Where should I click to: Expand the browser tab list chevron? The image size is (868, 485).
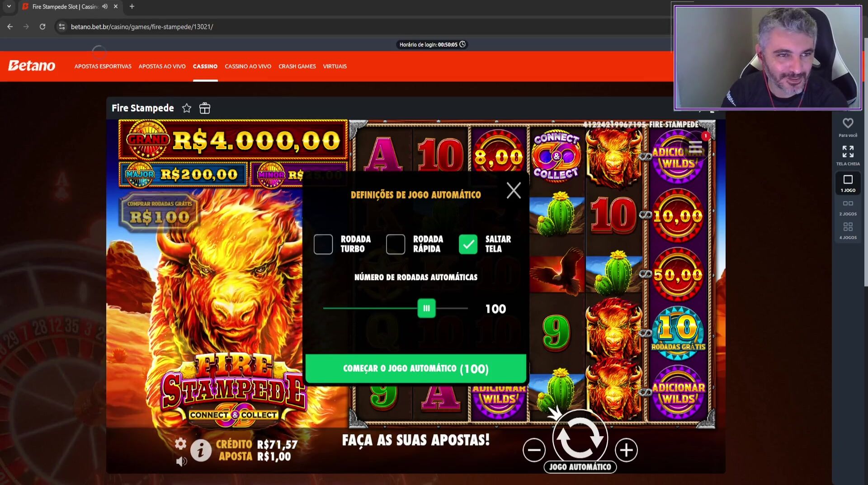click(x=9, y=6)
